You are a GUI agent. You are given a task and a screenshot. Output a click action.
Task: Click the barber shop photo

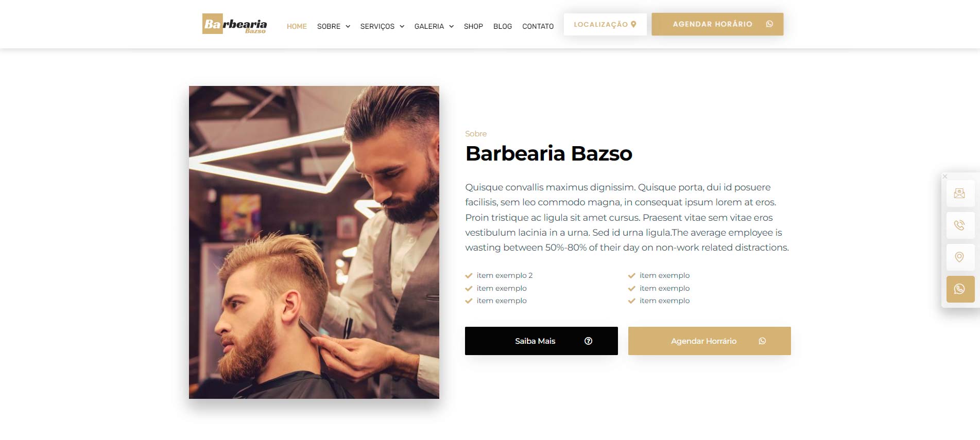click(314, 242)
